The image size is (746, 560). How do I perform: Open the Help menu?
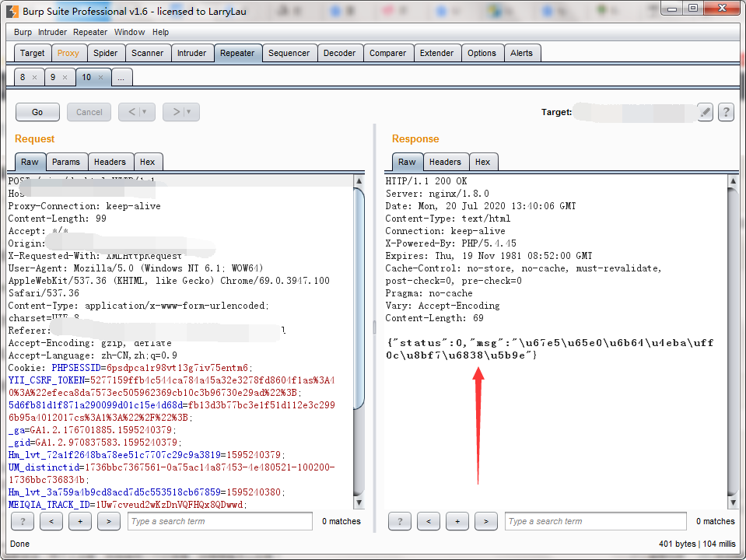click(160, 32)
